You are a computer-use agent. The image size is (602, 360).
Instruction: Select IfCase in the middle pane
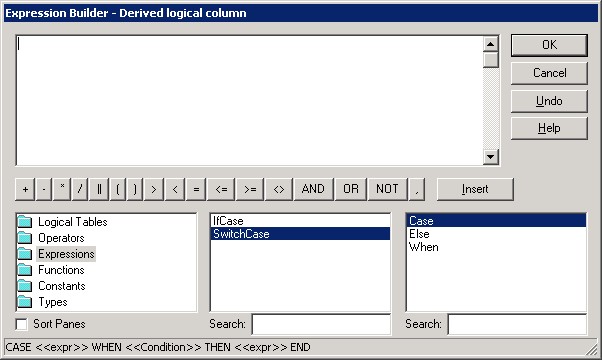pyautogui.click(x=300, y=221)
